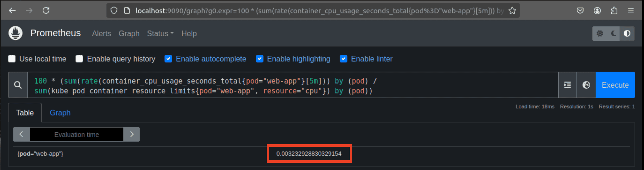The width and height of the screenshot is (644, 170).
Task: Click the expression search magnifier icon
Action: [x=18, y=85]
